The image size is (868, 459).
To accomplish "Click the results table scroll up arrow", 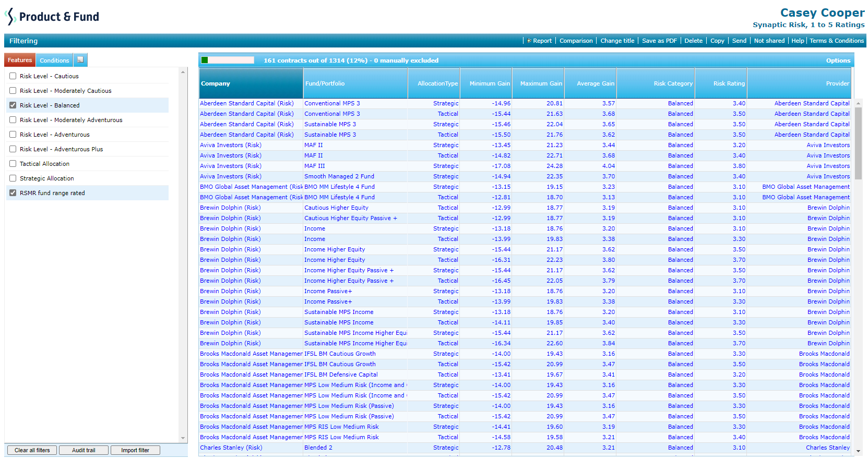I will 858,103.
